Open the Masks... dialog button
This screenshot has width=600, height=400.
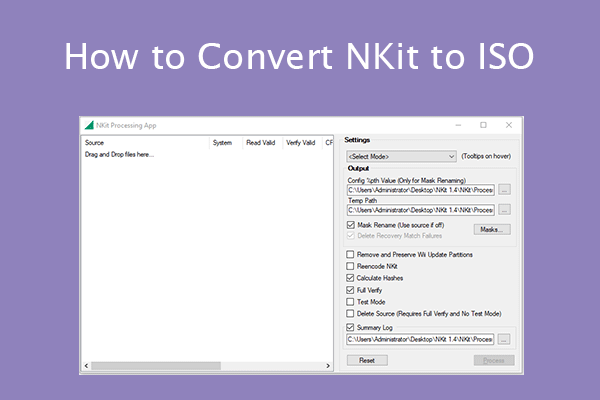click(492, 229)
